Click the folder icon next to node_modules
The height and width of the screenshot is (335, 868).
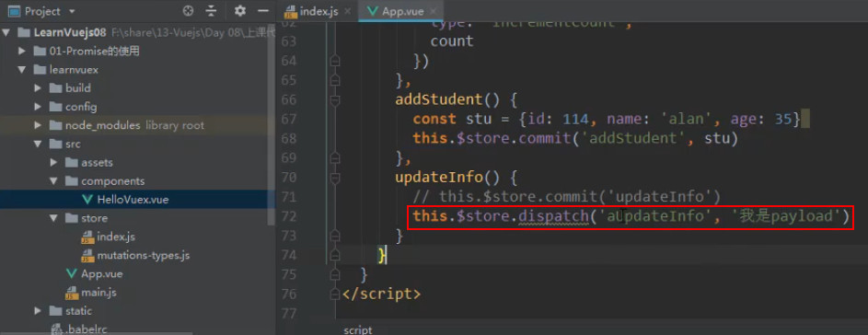[x=55, y=125]
